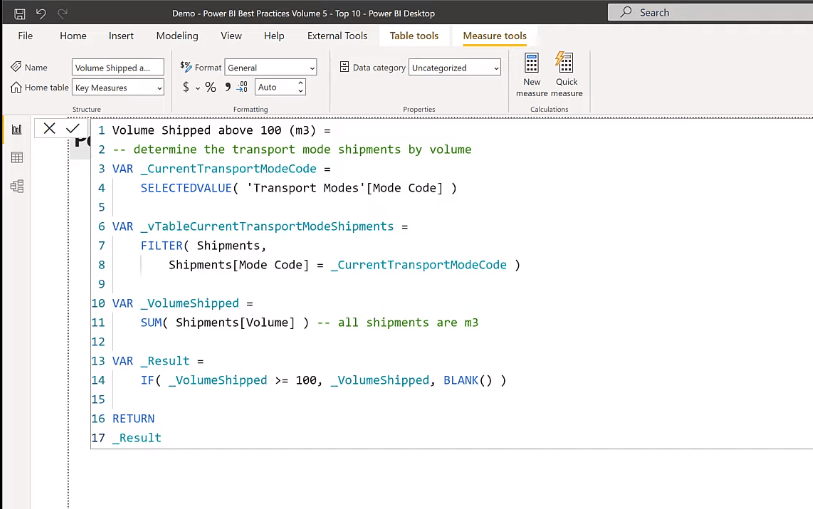Open the Home tab

[x=73, y=36]
